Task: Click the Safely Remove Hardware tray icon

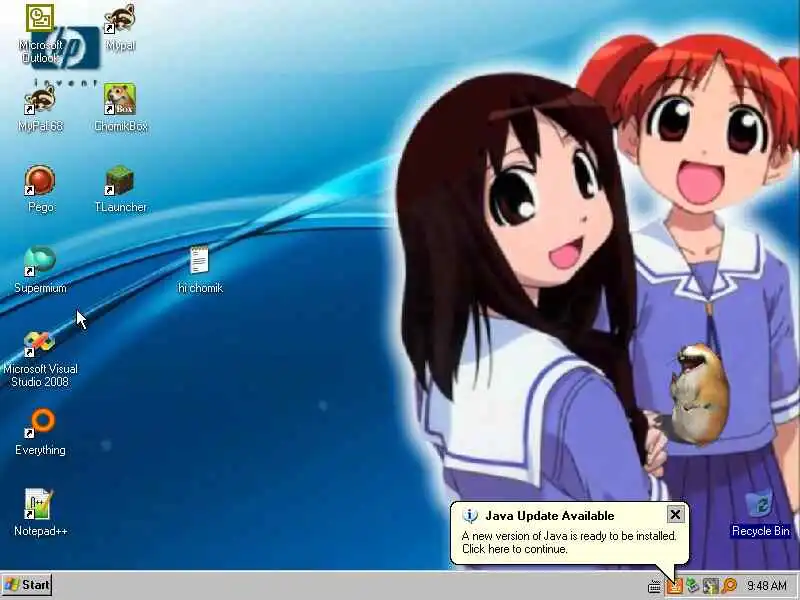Action: pos(692,586)
